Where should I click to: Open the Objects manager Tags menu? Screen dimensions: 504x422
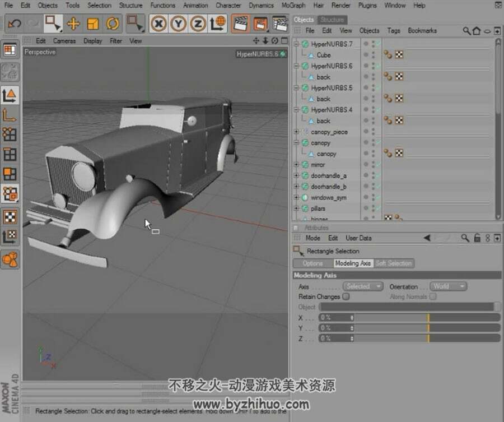(394, 31)
